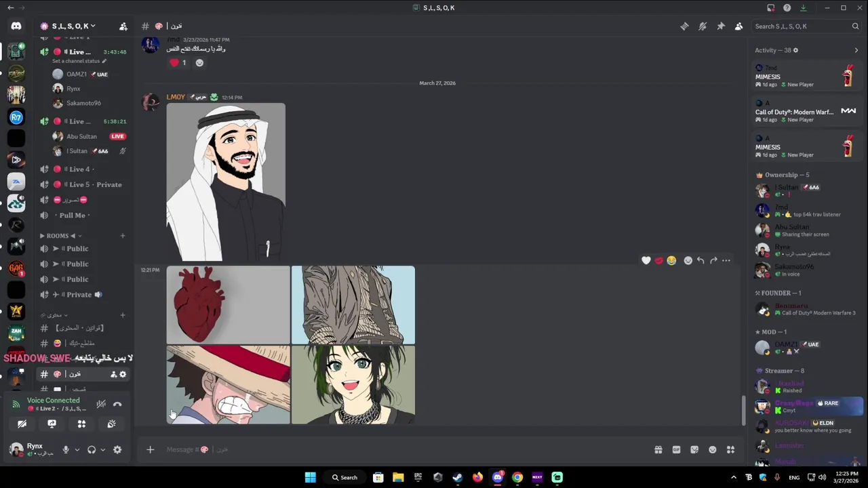
Task: Open the sticker picker
Action: pos(694,449)
